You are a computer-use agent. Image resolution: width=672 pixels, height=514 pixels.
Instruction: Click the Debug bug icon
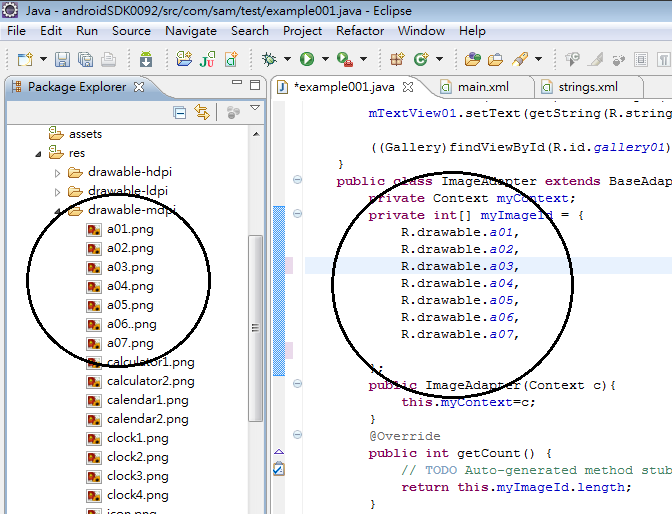click(269, 60)
